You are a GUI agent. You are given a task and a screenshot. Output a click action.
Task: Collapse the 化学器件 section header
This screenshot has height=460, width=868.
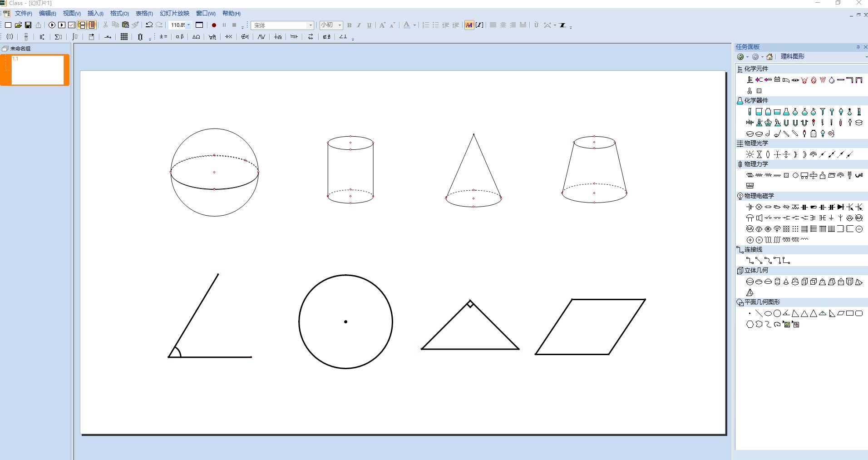tap(802, 100)
